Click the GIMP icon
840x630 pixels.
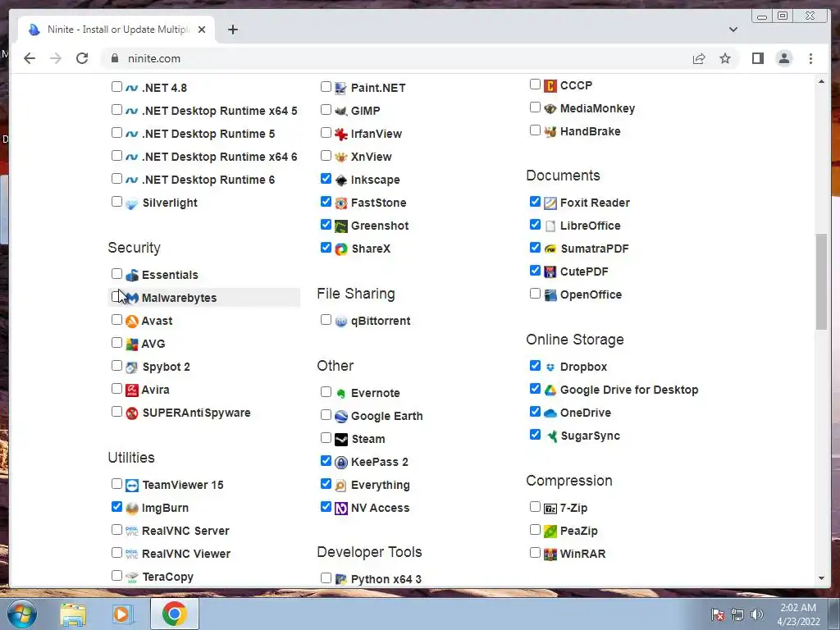click(x=340, y=111)
